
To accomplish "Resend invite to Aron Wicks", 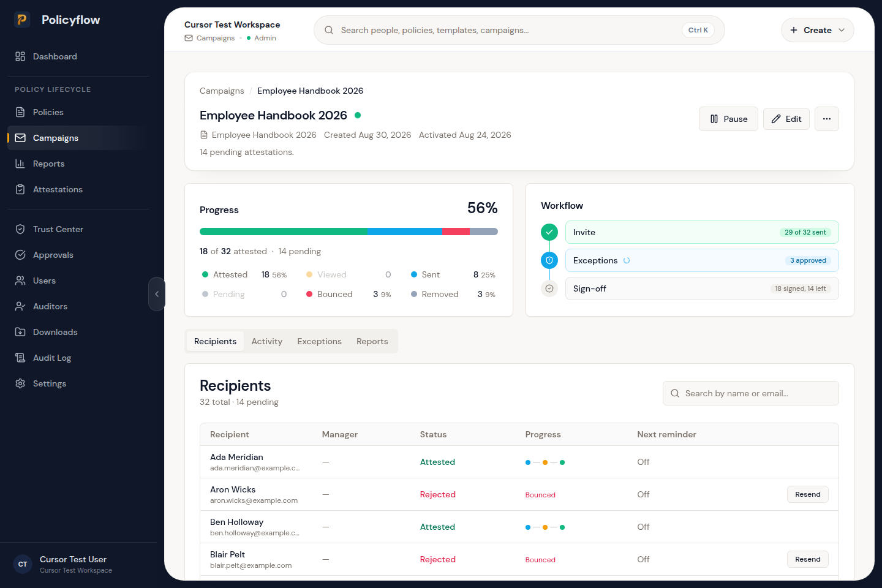I will 807,494.
